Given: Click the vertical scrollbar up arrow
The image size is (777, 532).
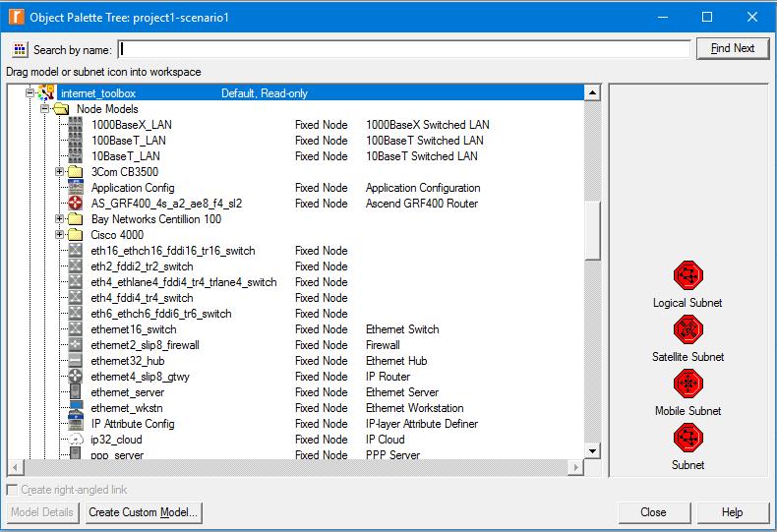Looking at the screenshot, I should pyautogui.click(x=592, y=92).
